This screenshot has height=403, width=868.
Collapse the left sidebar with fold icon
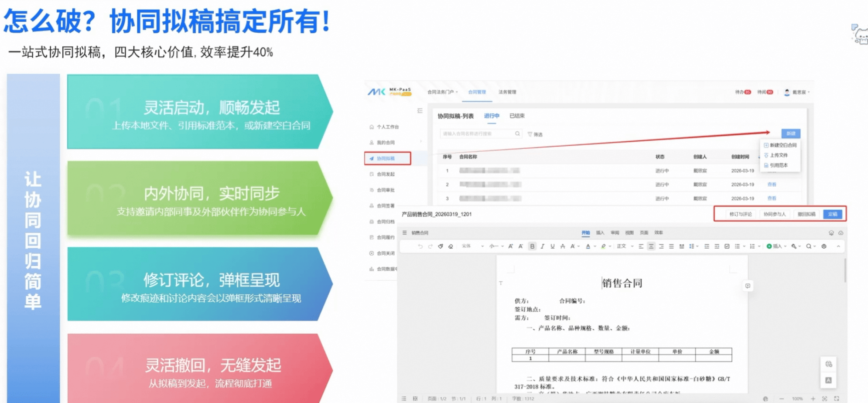420,111
